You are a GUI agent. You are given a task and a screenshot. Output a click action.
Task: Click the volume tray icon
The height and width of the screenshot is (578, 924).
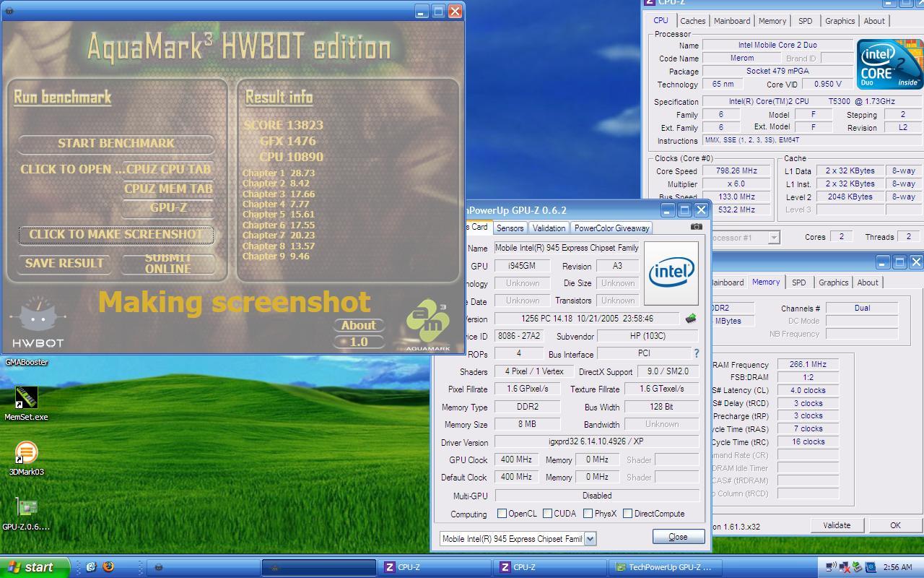pyautogui.click(x=831, y=567)
